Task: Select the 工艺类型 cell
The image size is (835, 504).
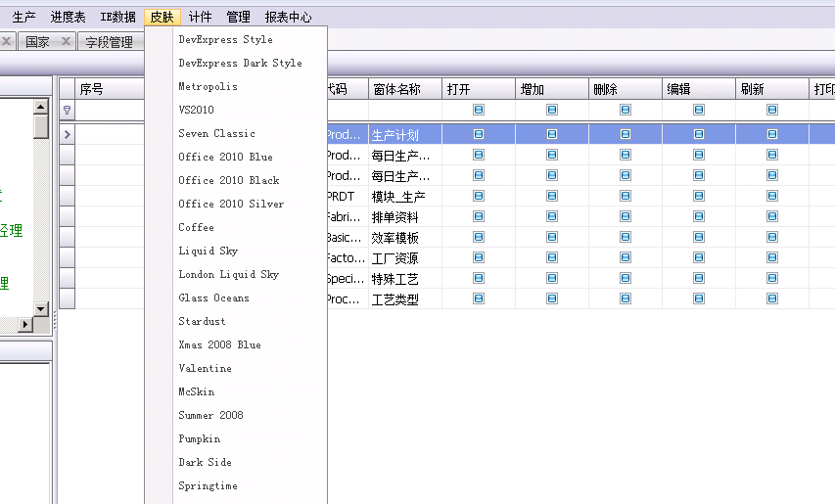Action: [x=404, y=299]
